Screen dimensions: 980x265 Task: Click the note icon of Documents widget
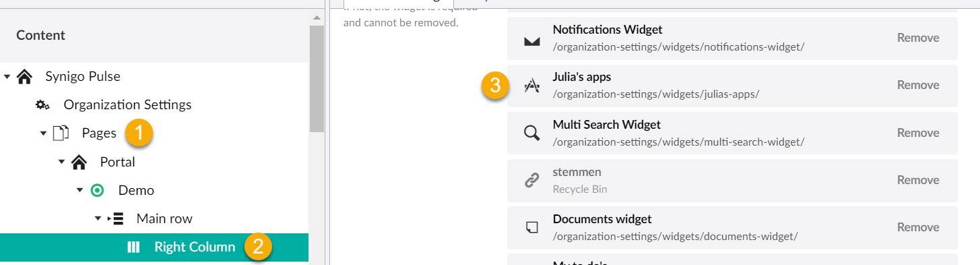click(x=532, y=228)
